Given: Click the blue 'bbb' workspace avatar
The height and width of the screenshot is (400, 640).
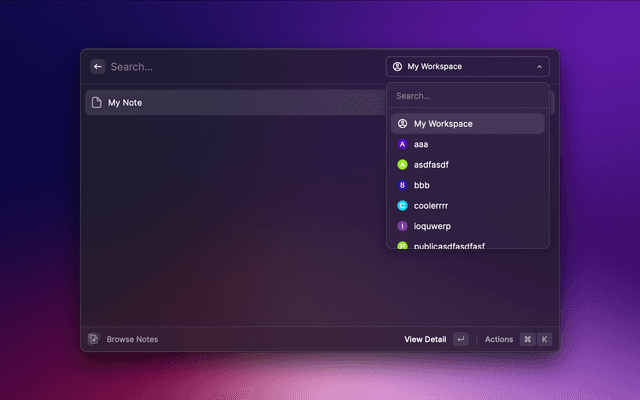Looking at the screenshot, I should 402,185.
